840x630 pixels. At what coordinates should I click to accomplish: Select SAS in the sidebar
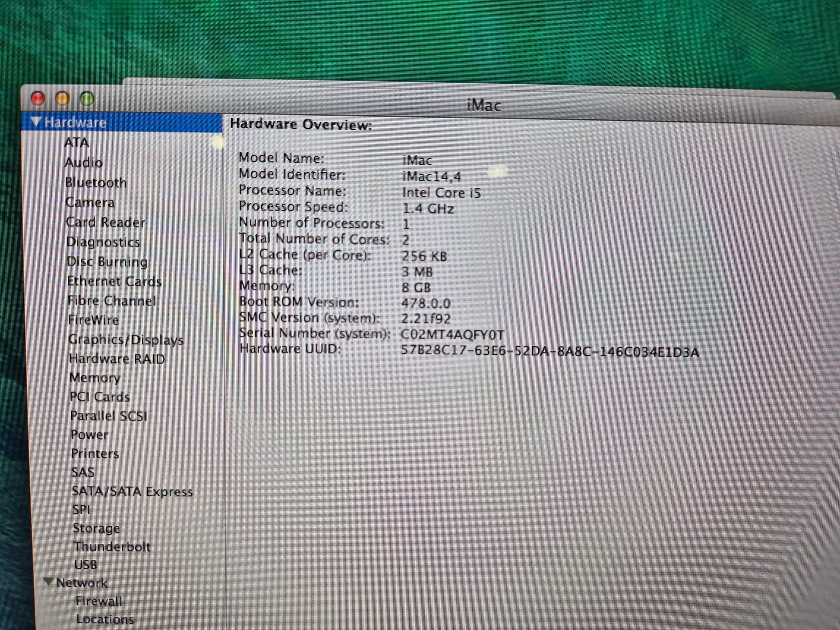(83, 472)
